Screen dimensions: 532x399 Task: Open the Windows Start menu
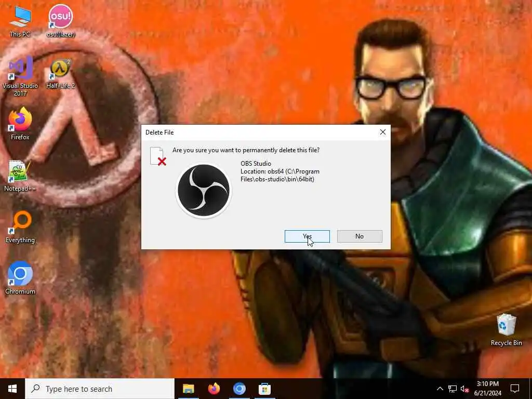[12, 389]
